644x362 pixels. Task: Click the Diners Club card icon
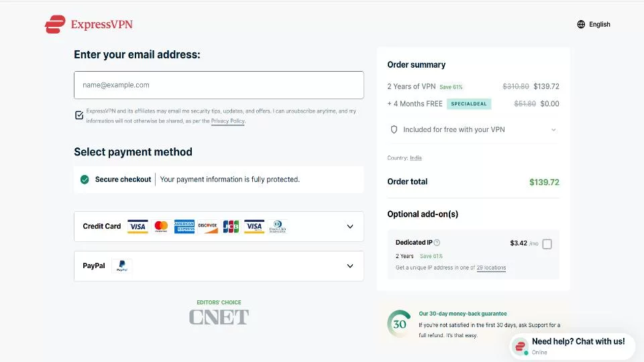coord(278,226)
